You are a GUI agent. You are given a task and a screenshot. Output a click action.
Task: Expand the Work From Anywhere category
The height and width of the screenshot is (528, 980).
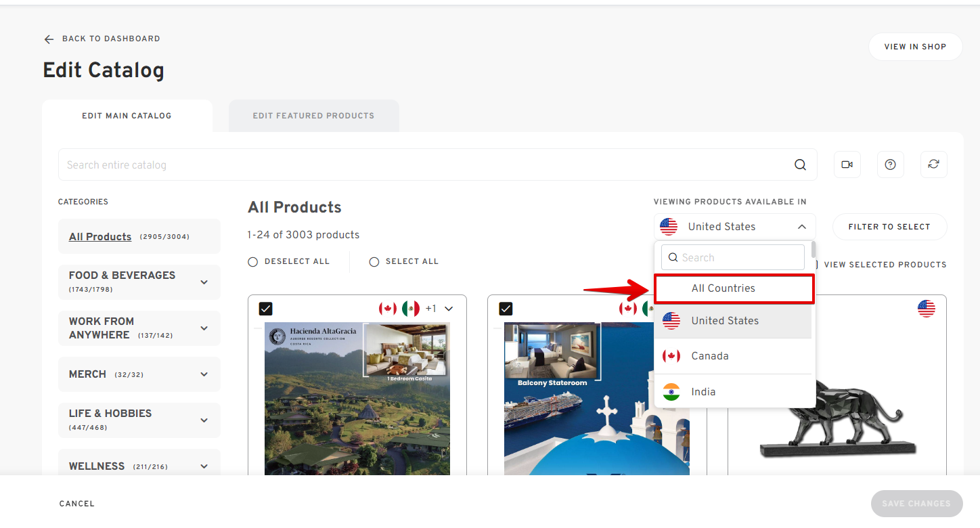(x=204, y=328)
